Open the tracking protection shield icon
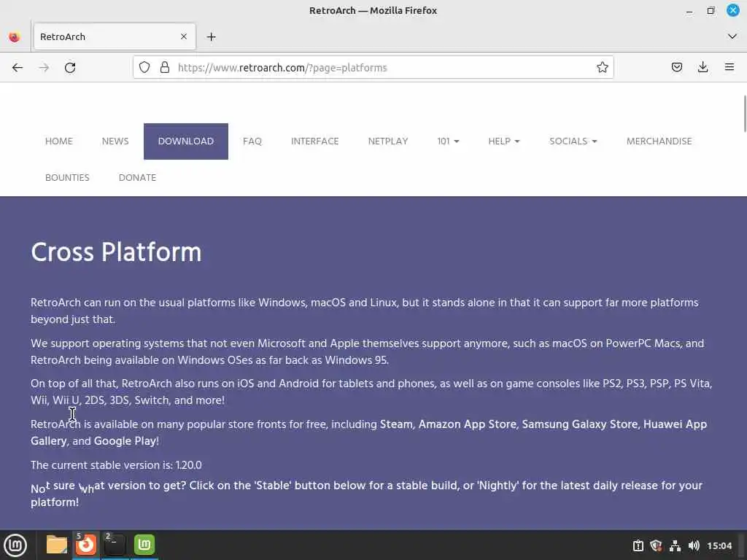 144,68
